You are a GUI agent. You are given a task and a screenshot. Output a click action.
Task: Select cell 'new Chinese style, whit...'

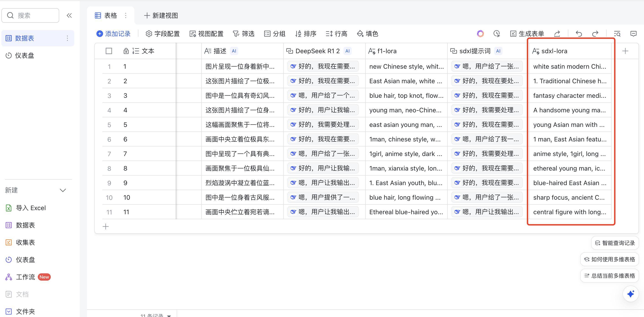coord(406,66)
